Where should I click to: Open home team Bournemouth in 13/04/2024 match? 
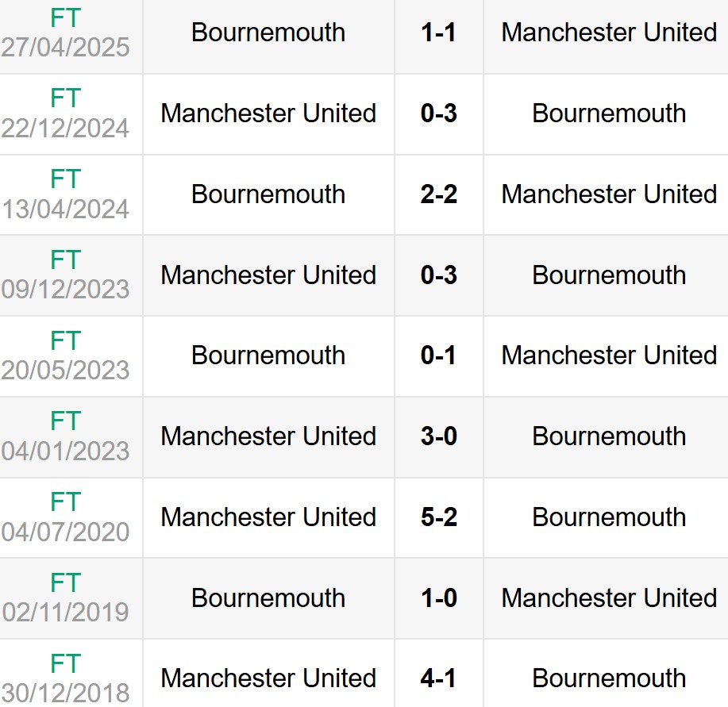pyautogui.click(x=268, y=194)
